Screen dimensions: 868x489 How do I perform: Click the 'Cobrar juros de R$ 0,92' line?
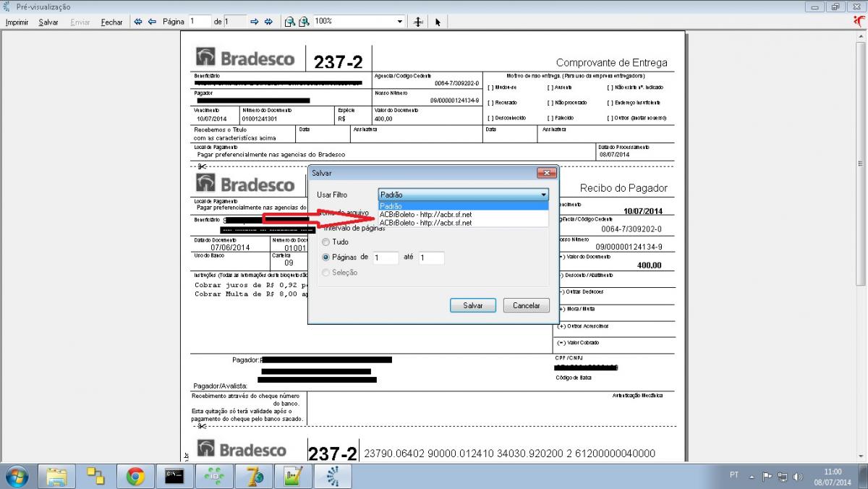250,285
